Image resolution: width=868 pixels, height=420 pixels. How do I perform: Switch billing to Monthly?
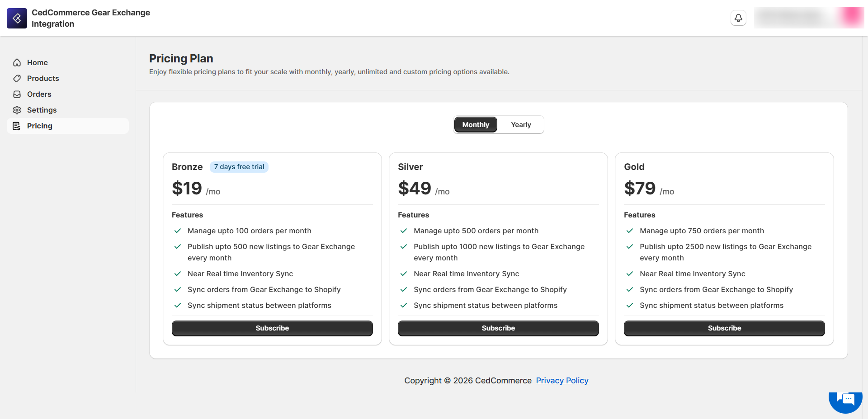(x=476, y=124)
